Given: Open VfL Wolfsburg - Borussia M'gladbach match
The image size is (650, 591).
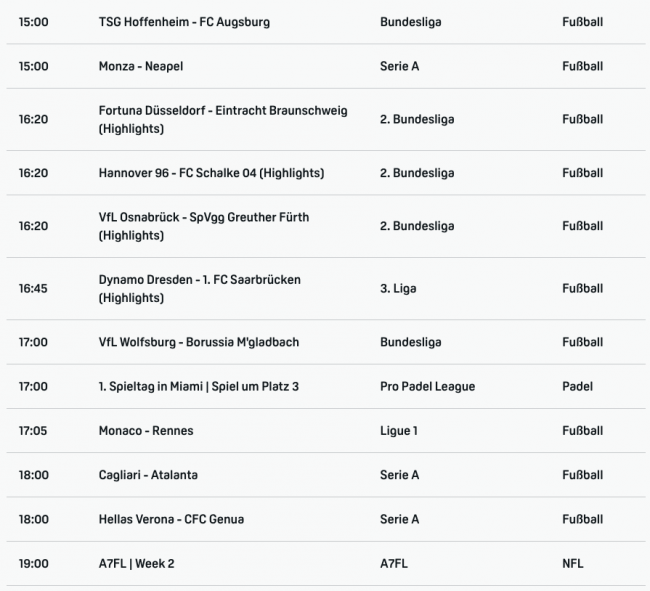Looking at the screenshot, I should coord(198,342).
